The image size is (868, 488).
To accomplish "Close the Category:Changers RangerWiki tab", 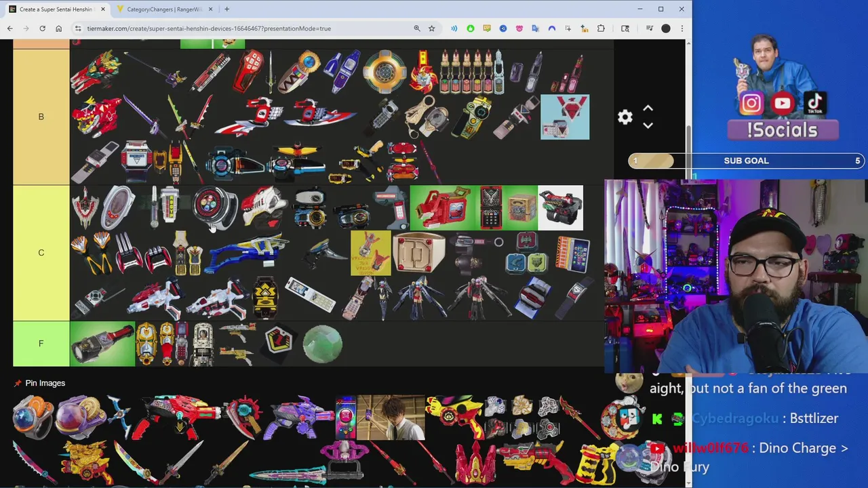I will (x=210, y=9).
